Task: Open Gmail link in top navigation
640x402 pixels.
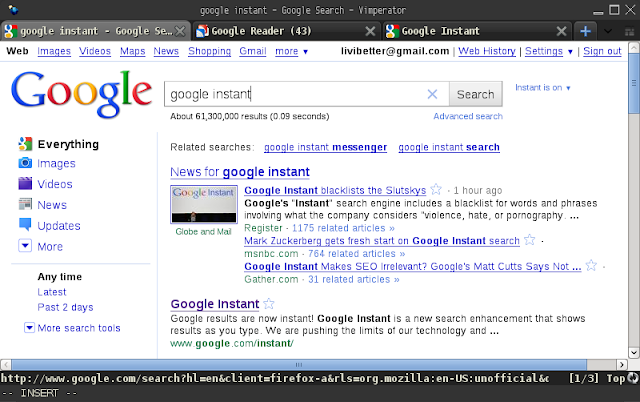Action: 253,51
